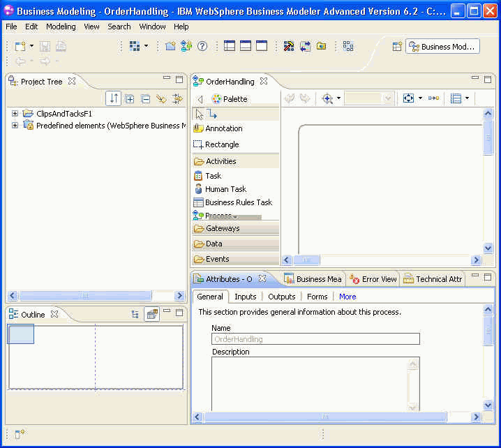The height and width of the screenshot is (448, 501).
Task: Open the Inputs attributes tab
Action: pos(245,297)
